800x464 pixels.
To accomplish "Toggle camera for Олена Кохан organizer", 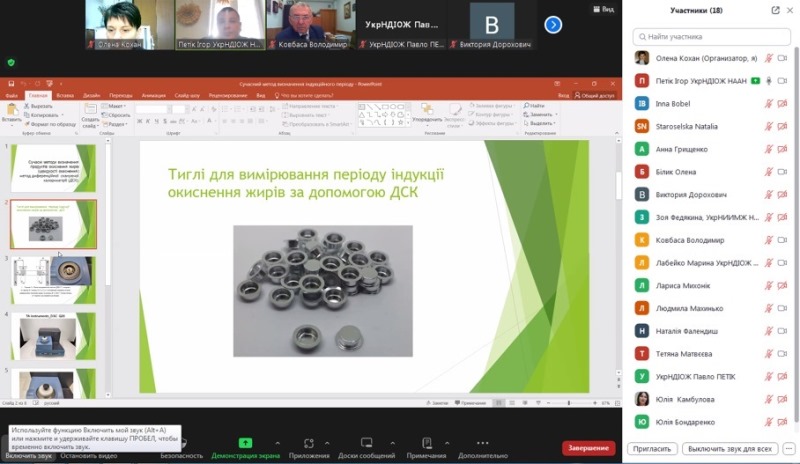I will click(782, 58).
